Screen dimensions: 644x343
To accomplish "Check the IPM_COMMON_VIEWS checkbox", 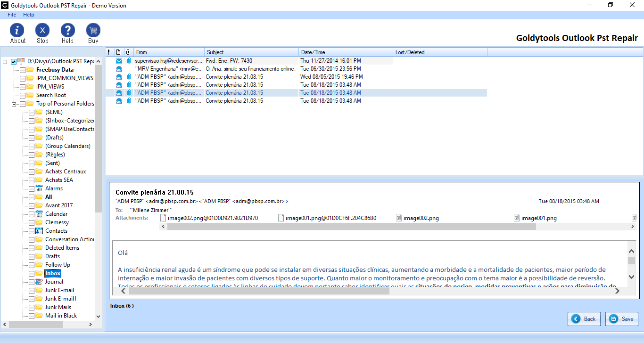I will tap(23, 79).
